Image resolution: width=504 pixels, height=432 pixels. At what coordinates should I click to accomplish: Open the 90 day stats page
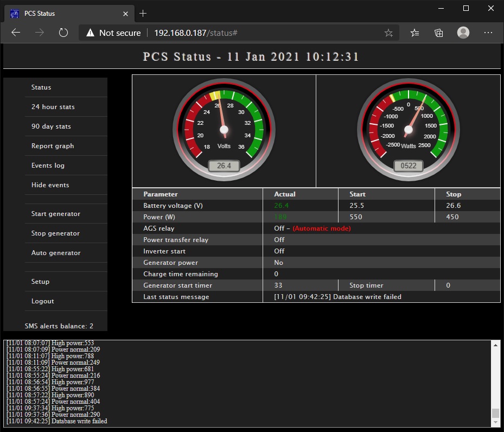(51, 126)
